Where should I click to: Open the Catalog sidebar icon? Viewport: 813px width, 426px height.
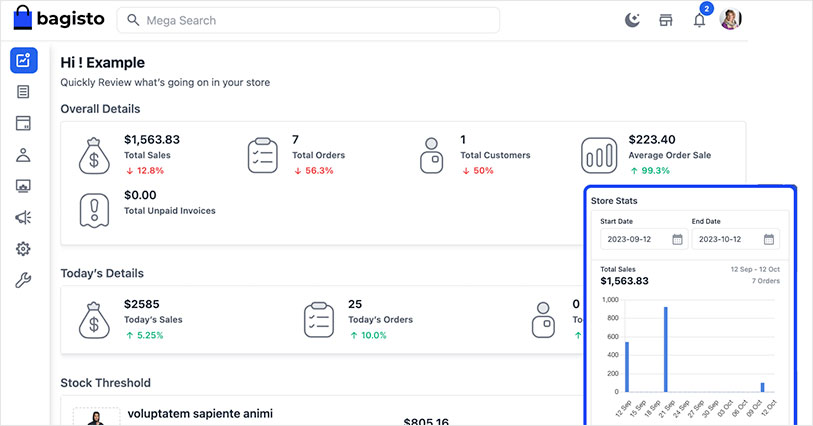point(24,123)
